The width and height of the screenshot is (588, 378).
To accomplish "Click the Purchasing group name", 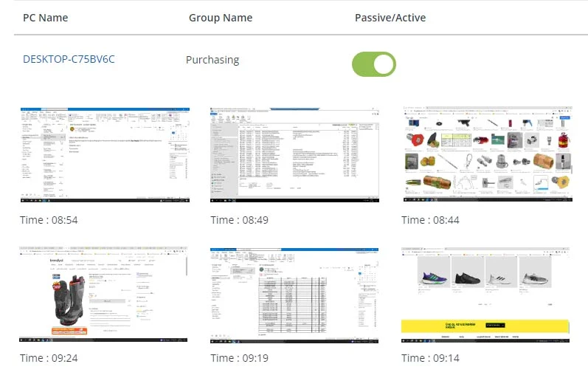I will 212,60.
